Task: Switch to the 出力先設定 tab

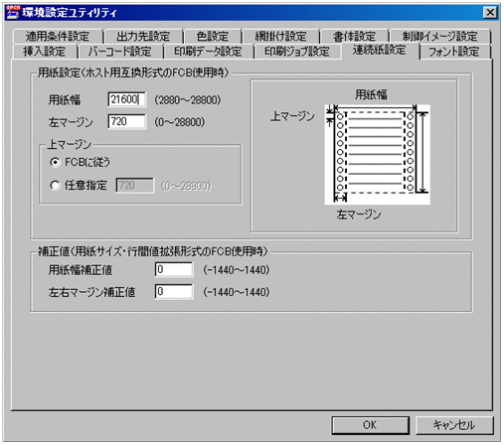Action: 143,36
